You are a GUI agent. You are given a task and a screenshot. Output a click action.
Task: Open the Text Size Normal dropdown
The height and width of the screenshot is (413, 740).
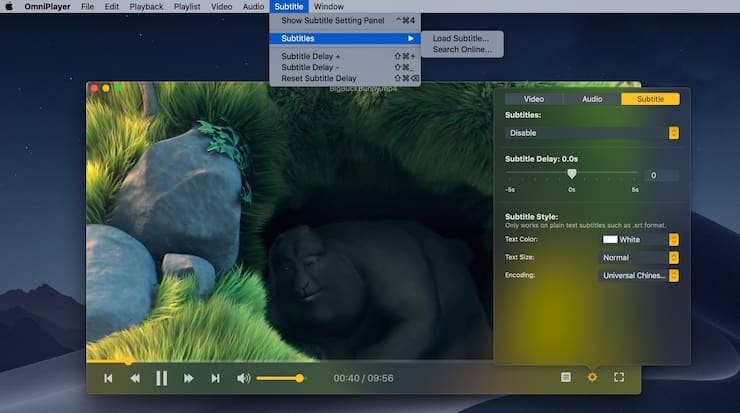(639, 258)
